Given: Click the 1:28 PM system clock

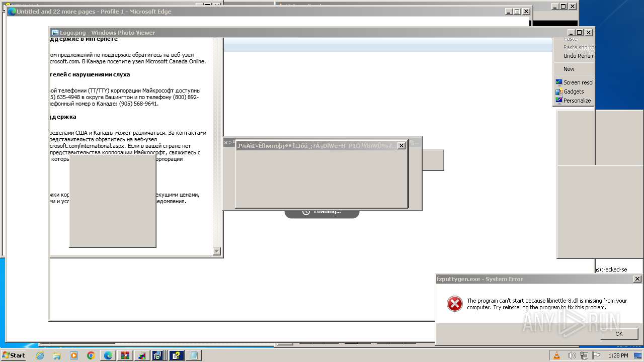Looking at the screenshot, I should (618, 355).
